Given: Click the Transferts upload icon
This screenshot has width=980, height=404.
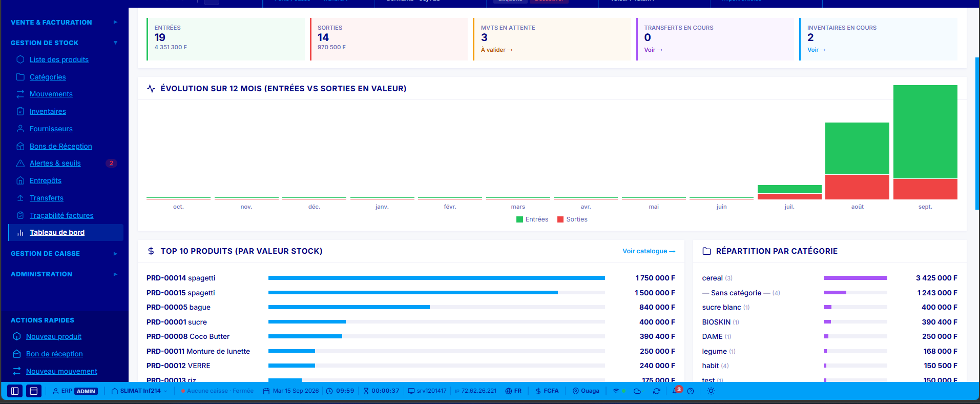Looking at the screenshot, I should coord(20,198).
